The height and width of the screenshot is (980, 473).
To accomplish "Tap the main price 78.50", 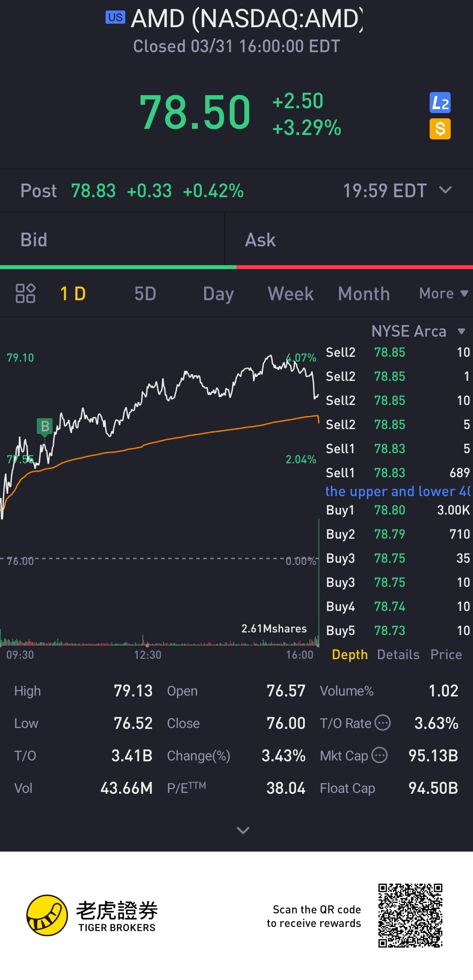I will pos(195,113).
